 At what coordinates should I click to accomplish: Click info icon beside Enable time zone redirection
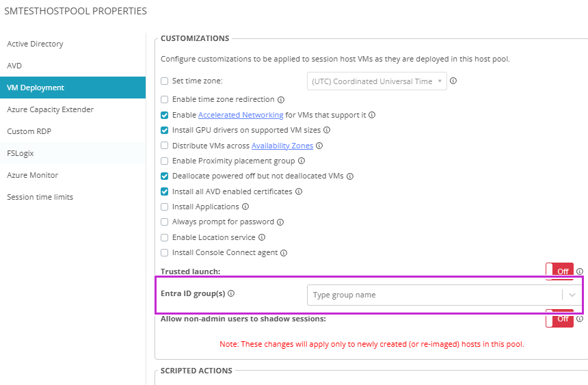click(281, 100)
